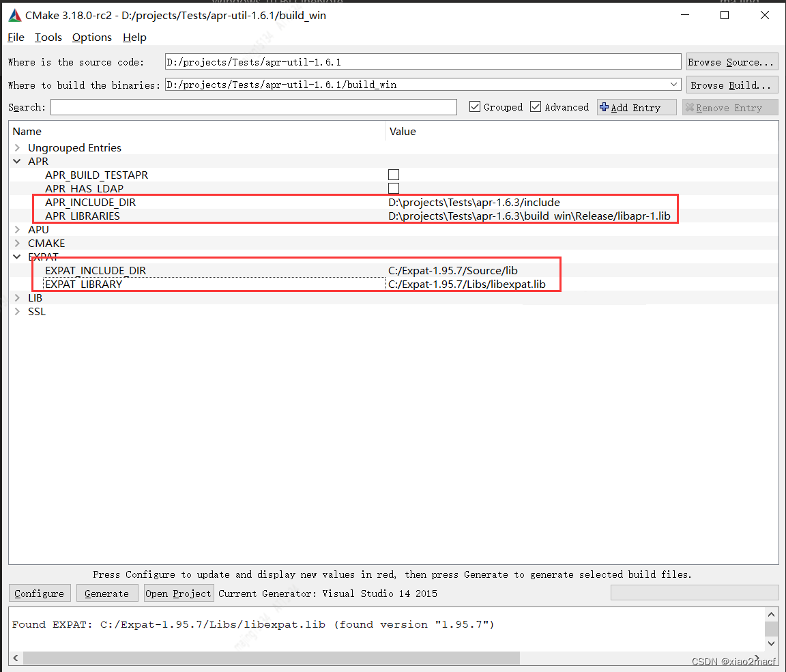The width and height of the screenshot is (786, 672).
Task: Click the up arrow on the output scrollbar
Action: (x=772, y=613)
